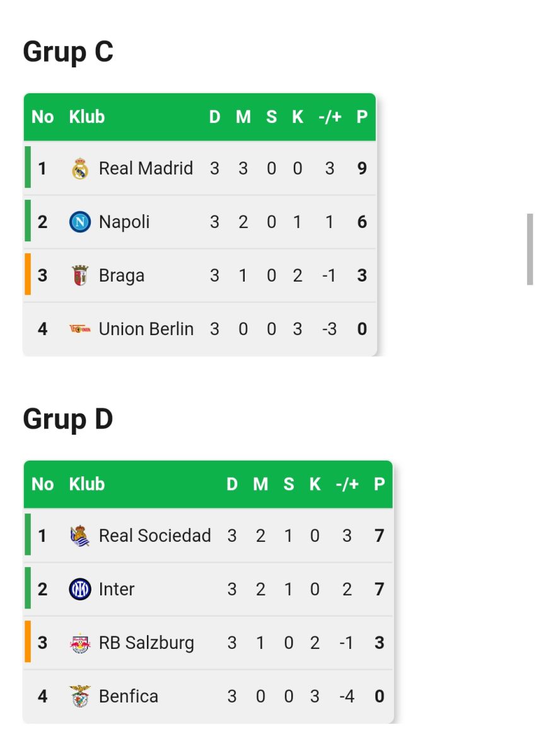
Task: Open the Real Sociedad team name link
Action: (x=154, y=535)
